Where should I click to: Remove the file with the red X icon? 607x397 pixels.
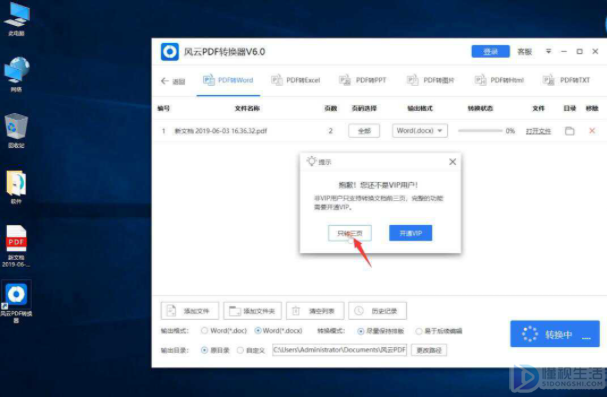coord(592,131)
